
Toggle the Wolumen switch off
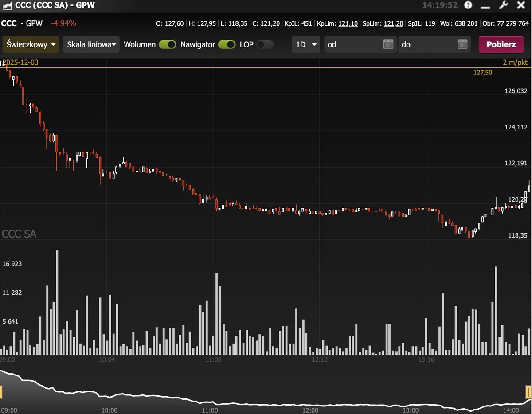coord(168,44)
